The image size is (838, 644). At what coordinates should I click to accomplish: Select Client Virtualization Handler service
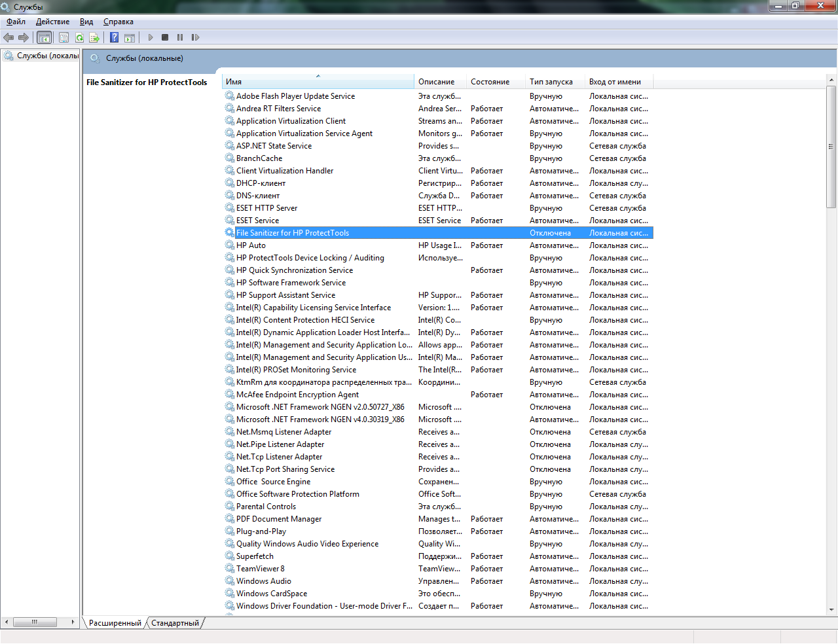coord(438,171)
